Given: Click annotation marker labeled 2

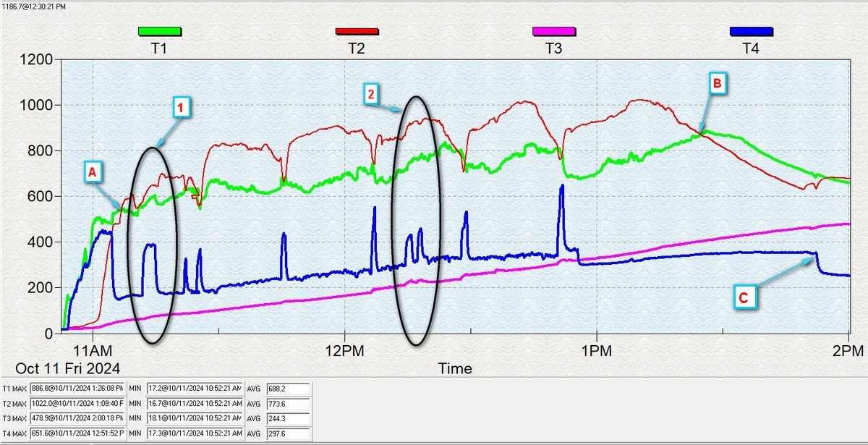Looking at the screenshot, I should point(371,94).
